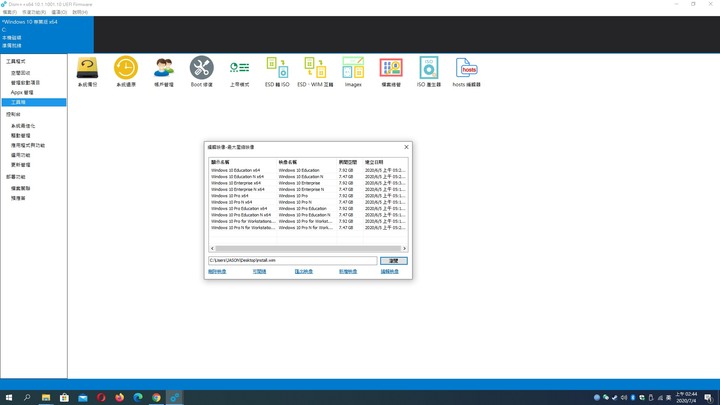Launch Firefox from the taskbar
Screen dimensions: 720x405
click(119, 398)
